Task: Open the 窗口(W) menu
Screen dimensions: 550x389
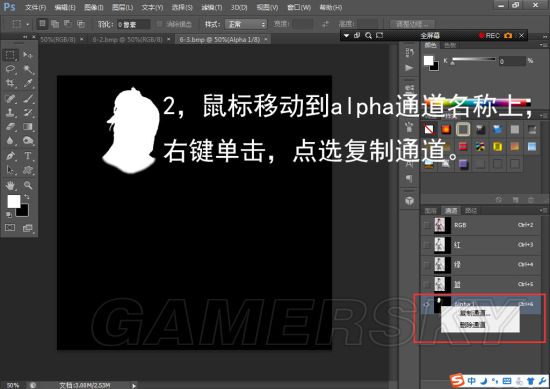Action: coord(299,7)
